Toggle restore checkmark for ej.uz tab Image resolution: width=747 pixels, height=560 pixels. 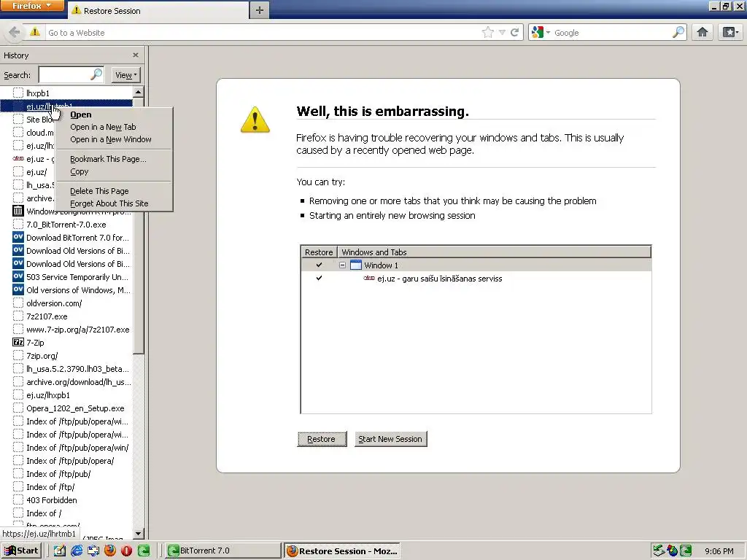[319, 278]
